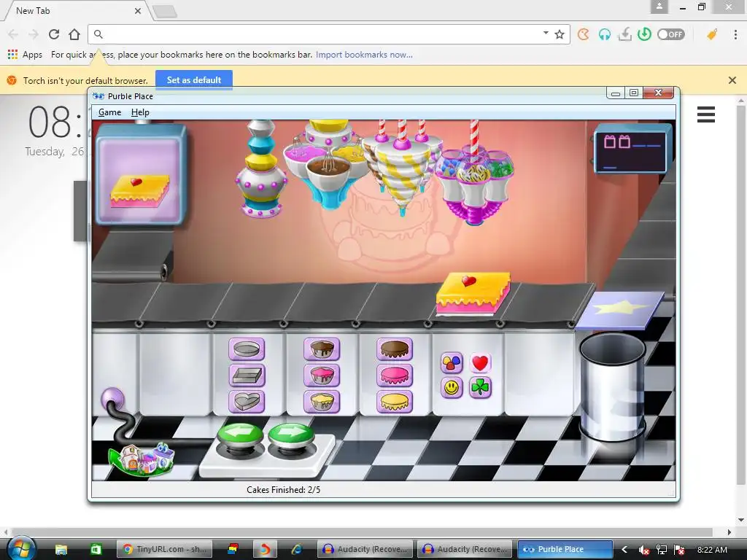
Task: Choose the pink strawberry batter bowl button
Action: (322, 376)
